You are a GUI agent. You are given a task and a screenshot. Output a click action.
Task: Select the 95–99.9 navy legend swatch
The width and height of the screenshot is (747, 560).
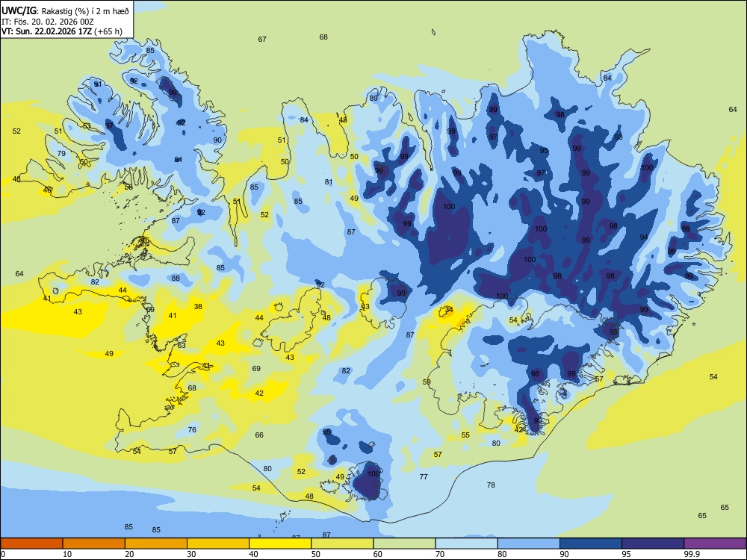[653, 544]
